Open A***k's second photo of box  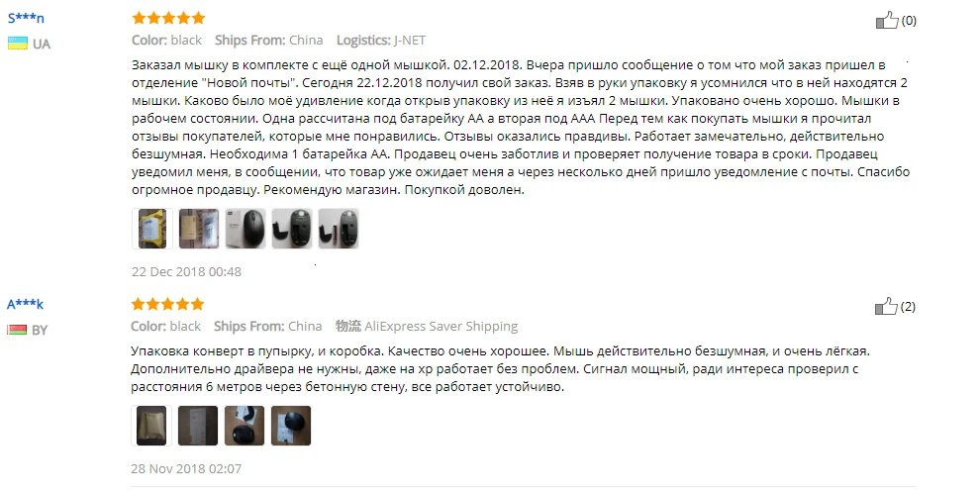(x=198, y=426)
